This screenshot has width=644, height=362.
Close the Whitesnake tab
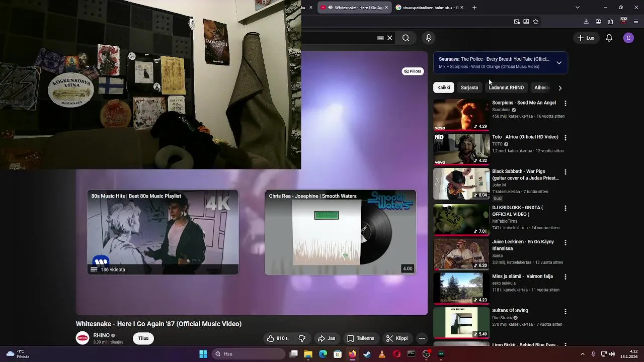pyautogui.click(x=386, y=8)
